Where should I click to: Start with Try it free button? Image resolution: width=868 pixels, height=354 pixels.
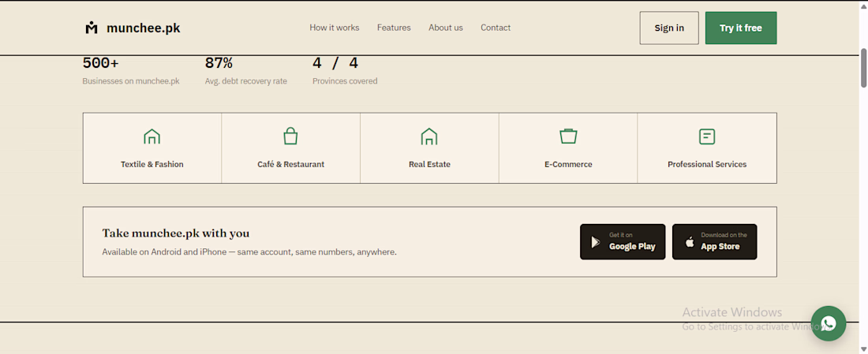(x=741, y=28)
